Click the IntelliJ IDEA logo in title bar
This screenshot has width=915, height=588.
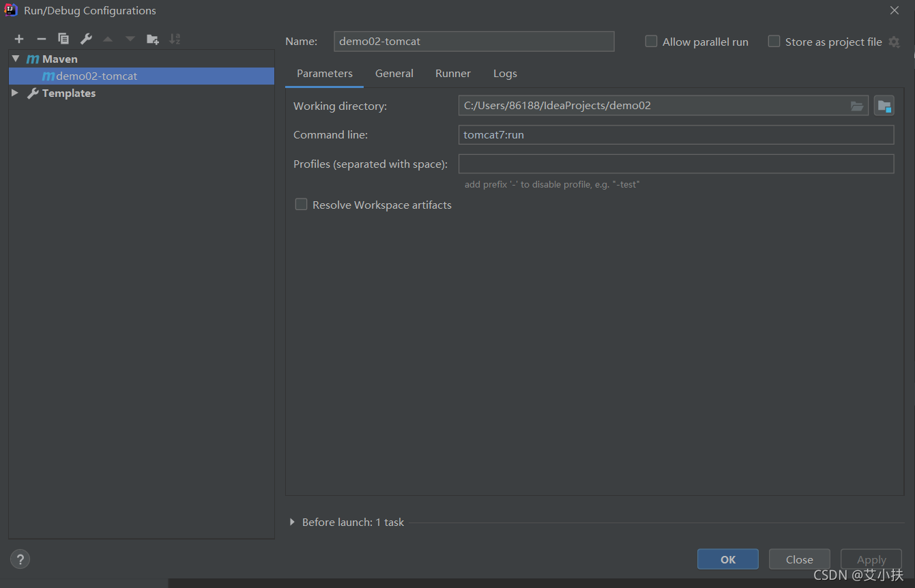point(11,10)
